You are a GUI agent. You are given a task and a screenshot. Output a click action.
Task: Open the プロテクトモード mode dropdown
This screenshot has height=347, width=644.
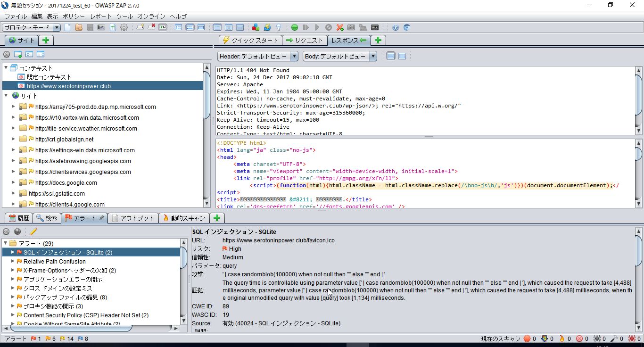point(31,27)
